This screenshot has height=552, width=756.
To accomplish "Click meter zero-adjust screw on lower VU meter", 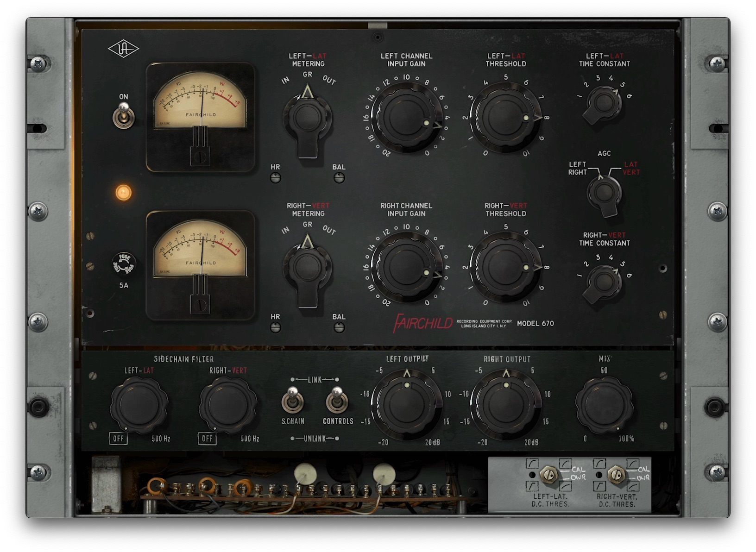I will [x=200, y=305].
